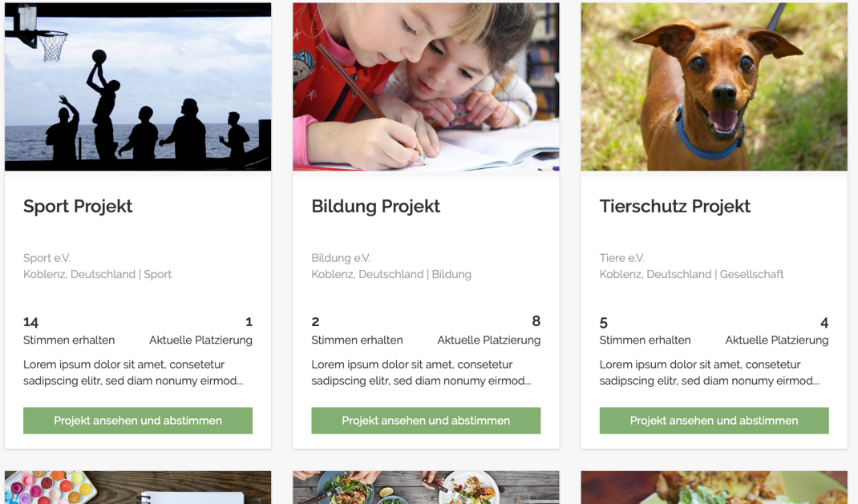Open the Bildung Projekt image of children drawing
Image resolution: width=858 pixels, height=504 pixels.
click(426, 87)
